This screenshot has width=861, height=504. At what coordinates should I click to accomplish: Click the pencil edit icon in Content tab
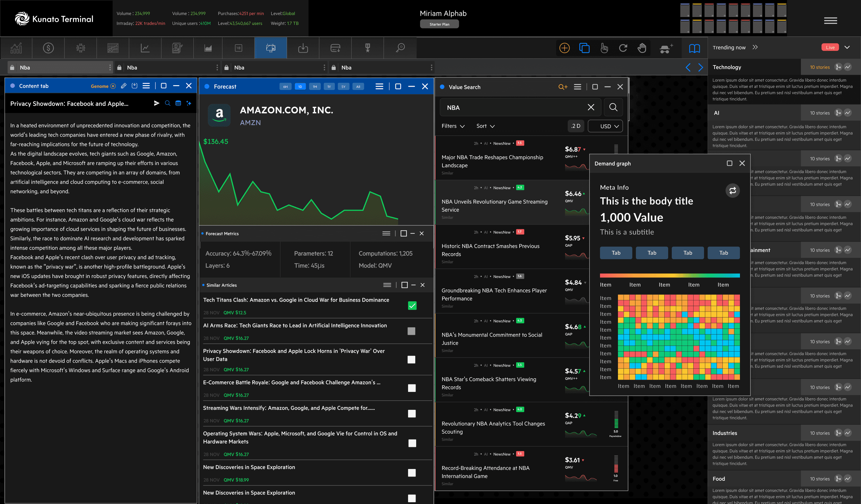pyautogui.click(x=124, y=86)
